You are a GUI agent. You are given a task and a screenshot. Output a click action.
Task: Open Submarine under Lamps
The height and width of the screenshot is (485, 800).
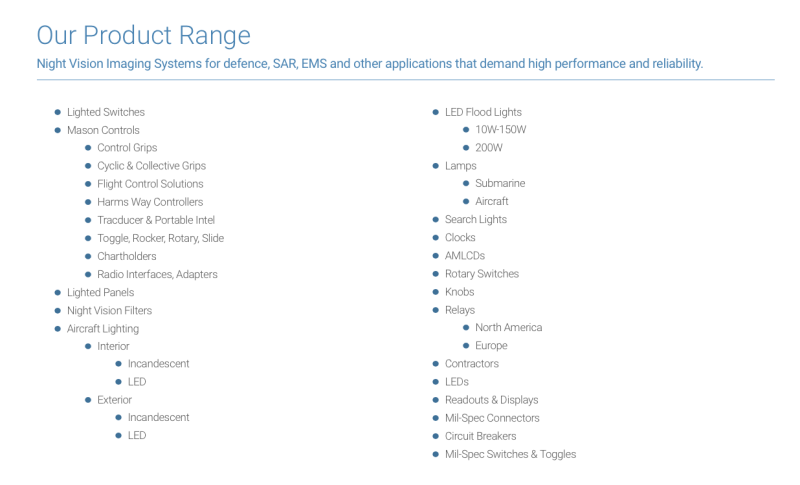click(500, 183)
